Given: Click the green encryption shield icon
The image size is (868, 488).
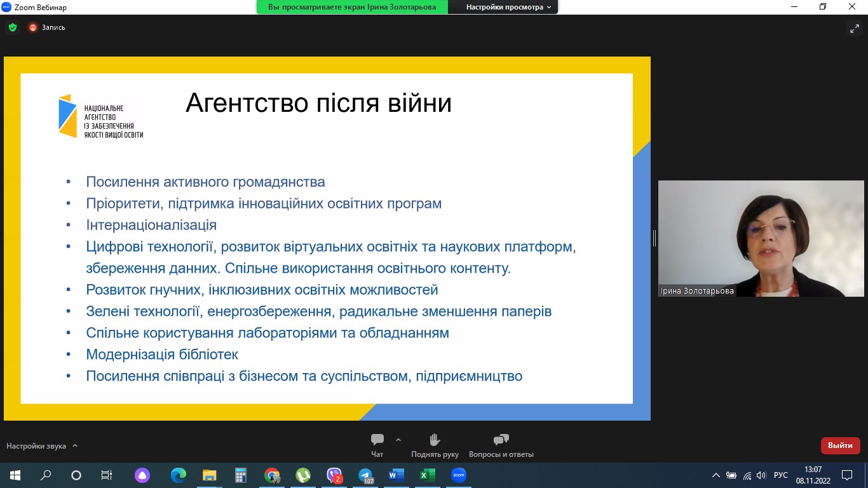Looking at the screenshot, I should point(12,27).
